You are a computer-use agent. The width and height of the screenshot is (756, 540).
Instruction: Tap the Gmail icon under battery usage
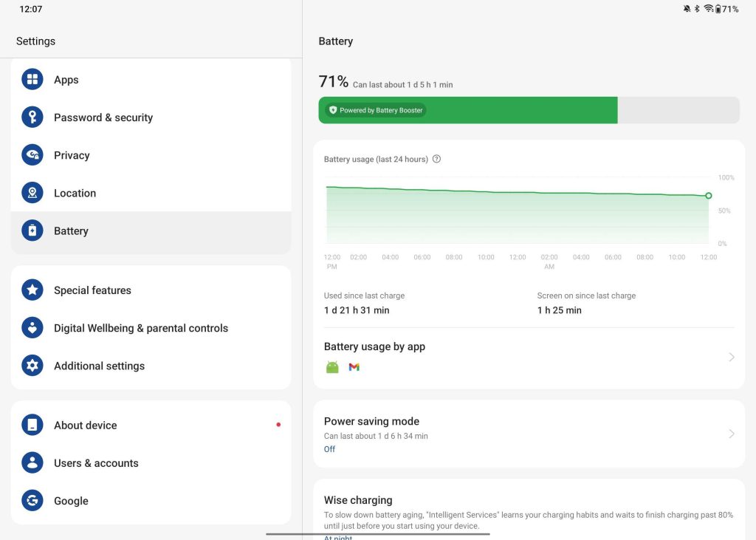pyautogui.click(x=354, y=367)
